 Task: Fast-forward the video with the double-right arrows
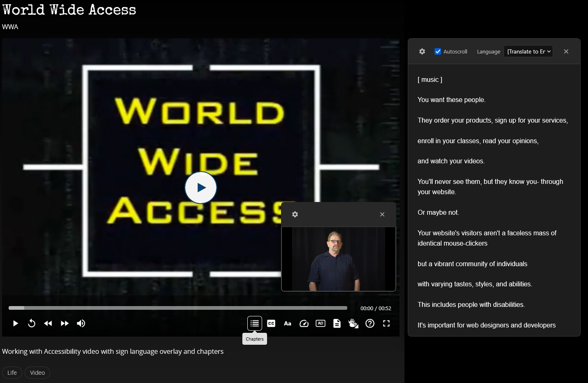(65, 323)
